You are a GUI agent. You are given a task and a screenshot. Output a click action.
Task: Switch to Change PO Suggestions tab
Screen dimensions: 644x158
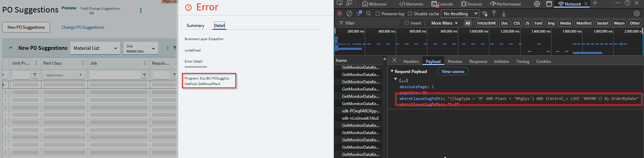tap(83, 27)
